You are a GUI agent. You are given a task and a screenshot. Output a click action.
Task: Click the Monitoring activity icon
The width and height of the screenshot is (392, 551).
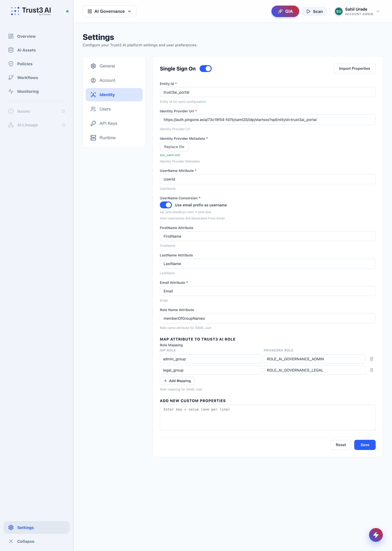[x=11, y=91]
